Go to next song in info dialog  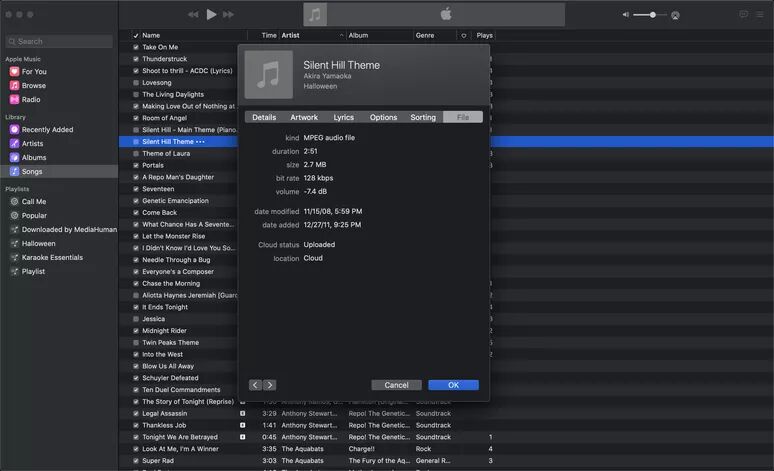tap(270, 385)
